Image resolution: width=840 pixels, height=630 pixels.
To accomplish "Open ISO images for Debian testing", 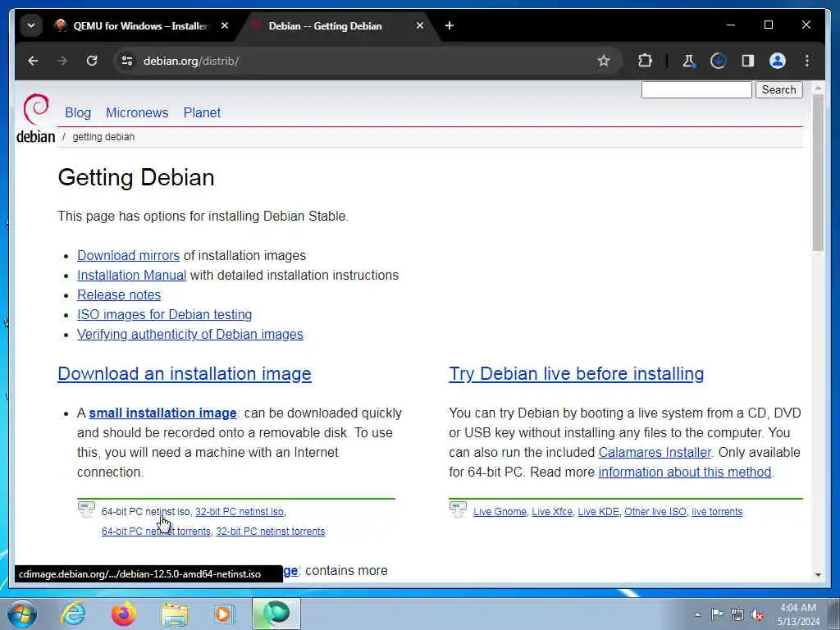I will (x=164, y=314).
